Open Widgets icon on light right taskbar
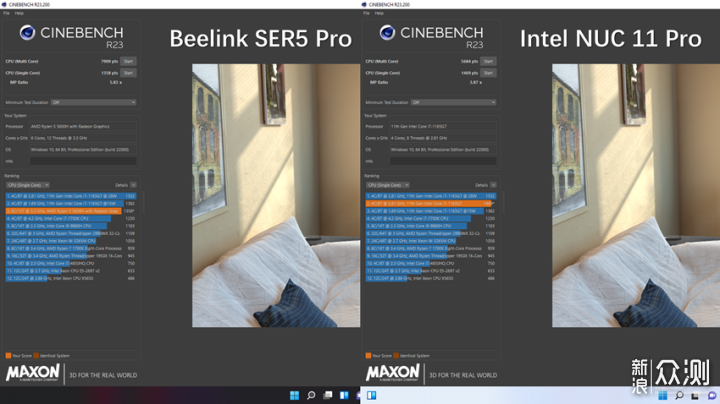Image resolution: width=720 pixels, height=404 pixels. (x=371, y=395)
